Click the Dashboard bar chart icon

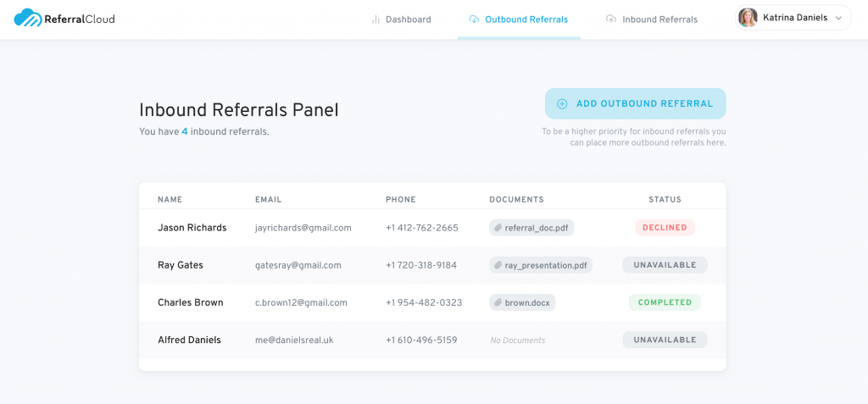pos(376,19)
